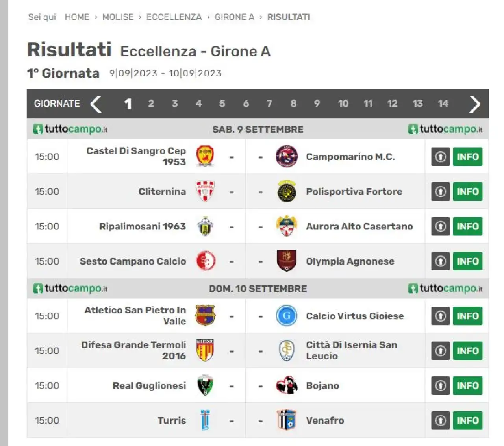Image resolution: width=504 pixels, height=446 pixels.
Task: Open INFO for the Ripalimosani 1963 match
Action: [x=467, y=226]
